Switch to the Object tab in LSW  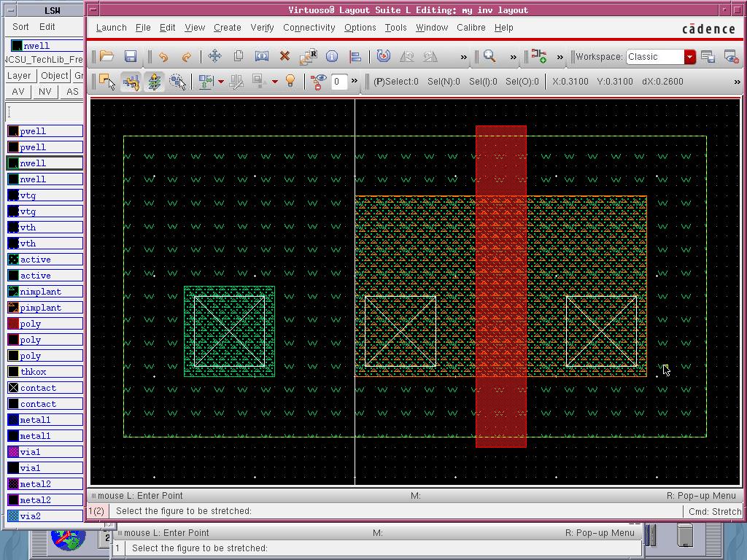tap(54, 75)
